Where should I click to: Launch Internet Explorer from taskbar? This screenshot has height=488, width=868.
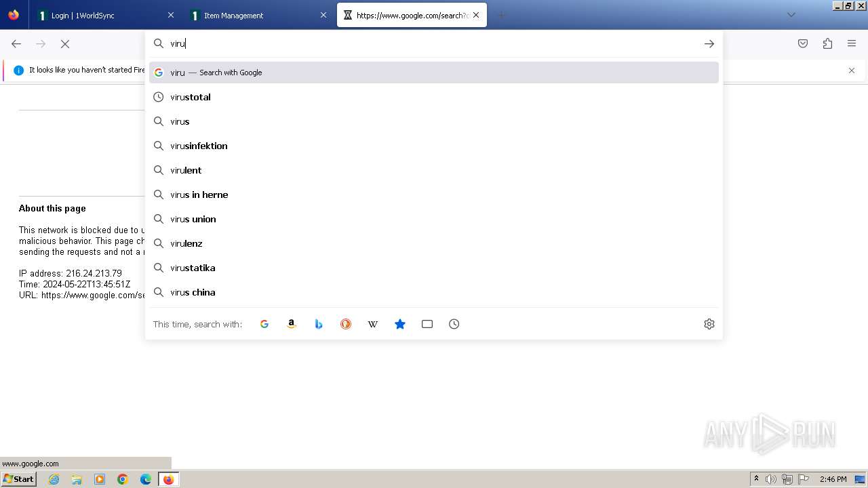coord(54,479)
